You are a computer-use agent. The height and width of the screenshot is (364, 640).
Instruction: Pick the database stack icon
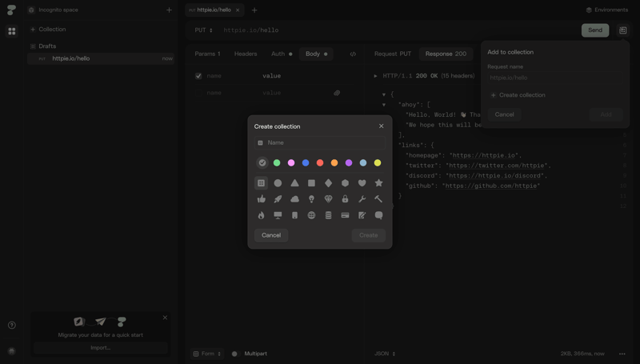328,215
